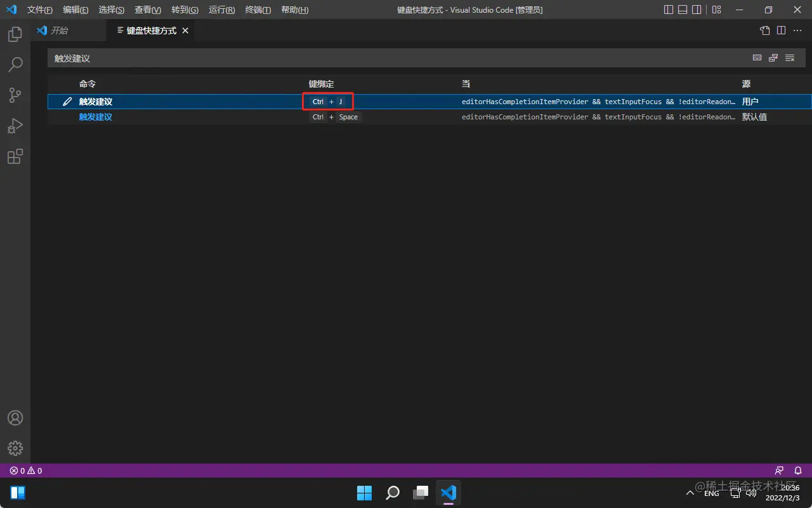
Task: Click the when expression in the 默认值 row
Action: pyautogui.click(x=599, y=117)
